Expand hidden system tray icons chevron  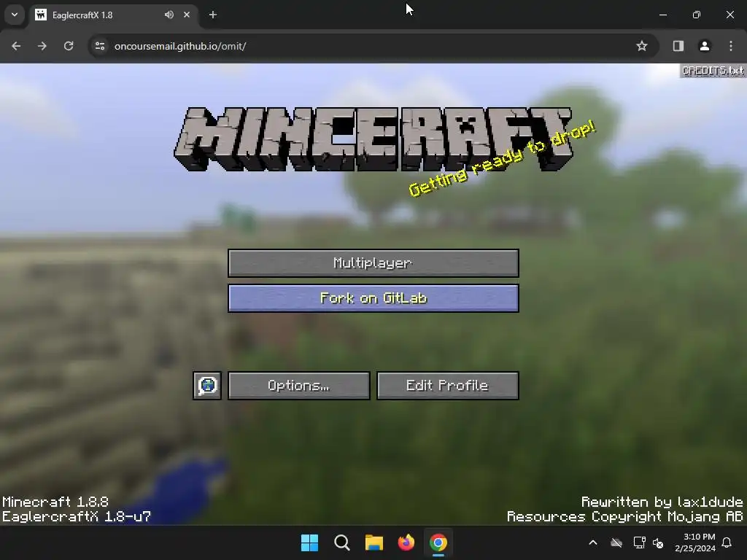[593, 542]
